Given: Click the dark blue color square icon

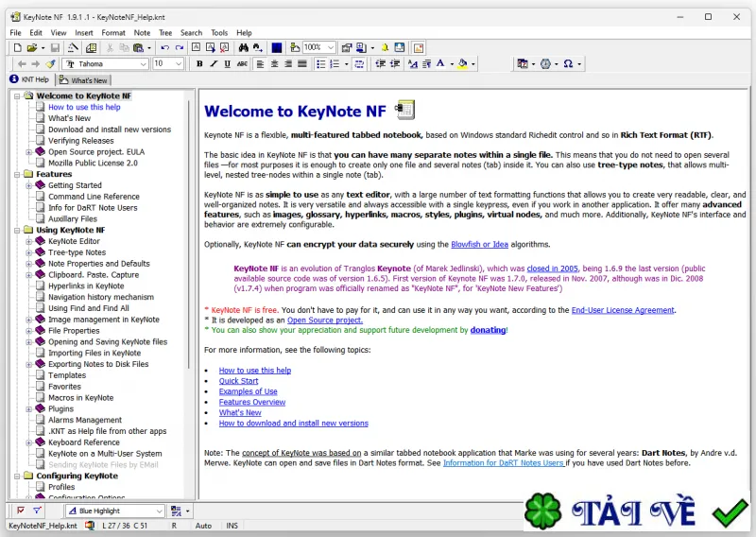Looking at the screenshot, I should (x=277, y=48).
